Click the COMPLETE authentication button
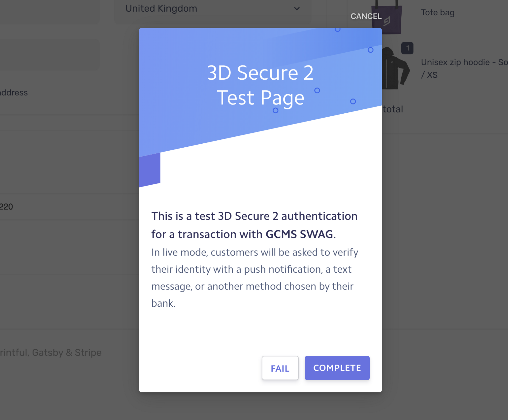This screenshot has width=508, height=420. click(x=337, y=368)
